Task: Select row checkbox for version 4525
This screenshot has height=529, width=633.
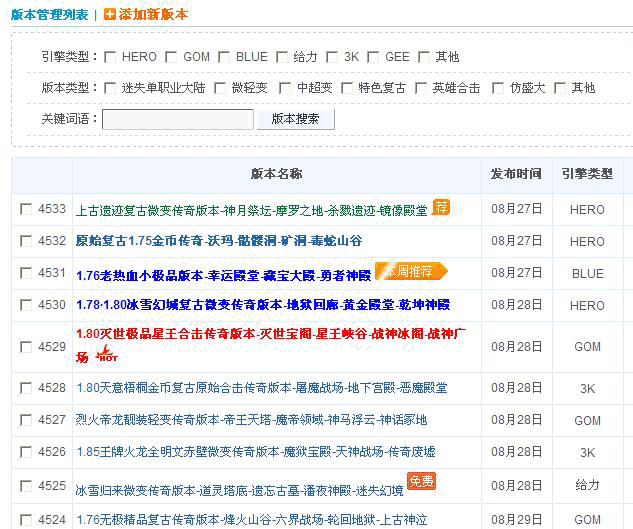Action: coord(26,486)
